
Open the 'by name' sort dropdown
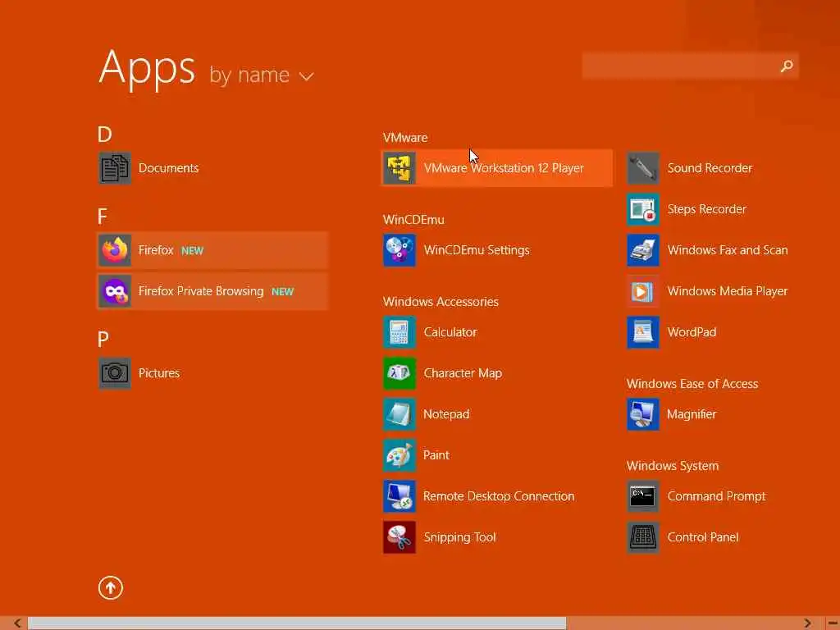coord(262,75)
